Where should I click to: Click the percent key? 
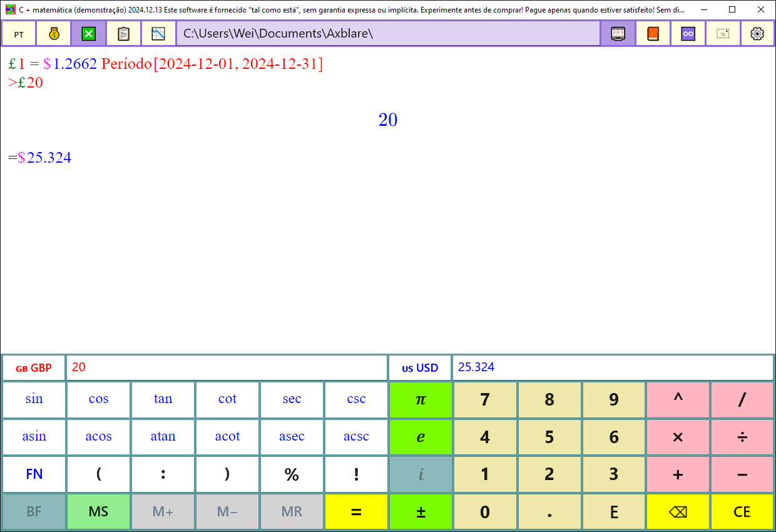click(x=292, y=474)
